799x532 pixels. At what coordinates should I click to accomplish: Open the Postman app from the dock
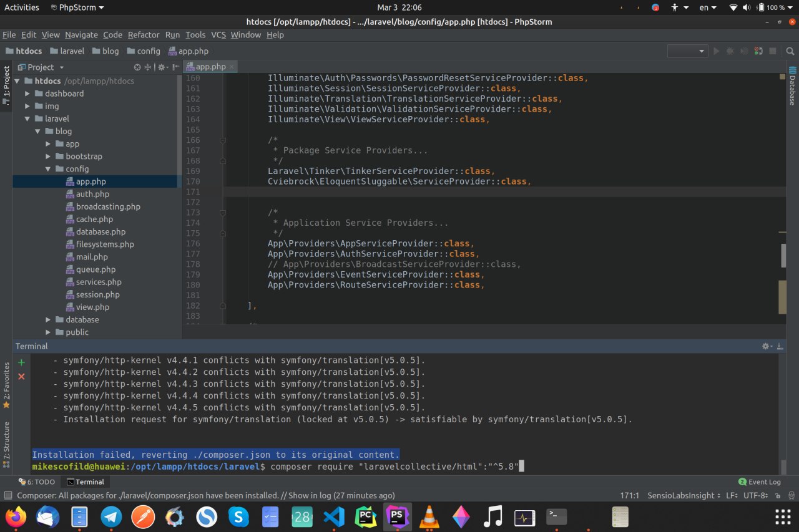click(x=143, y=516)
